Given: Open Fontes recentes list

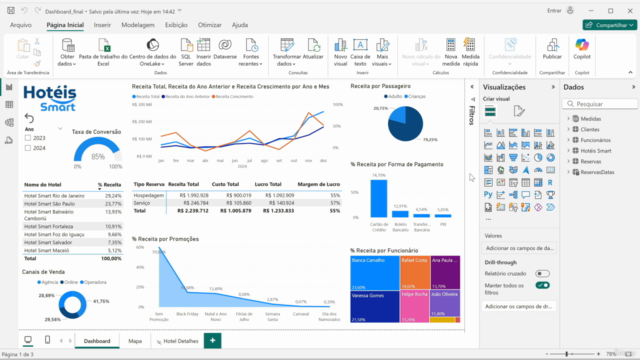Looking at the screenshot, I should point(251,52).
